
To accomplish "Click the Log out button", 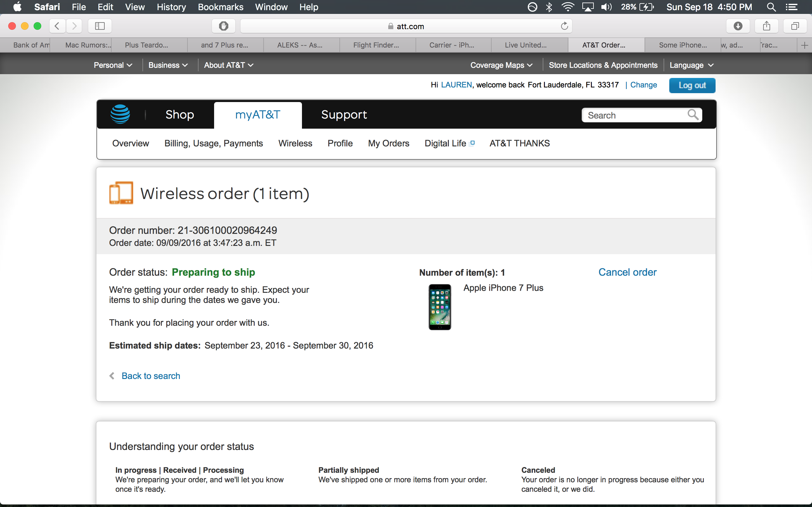I will click(x=692, y=85).
